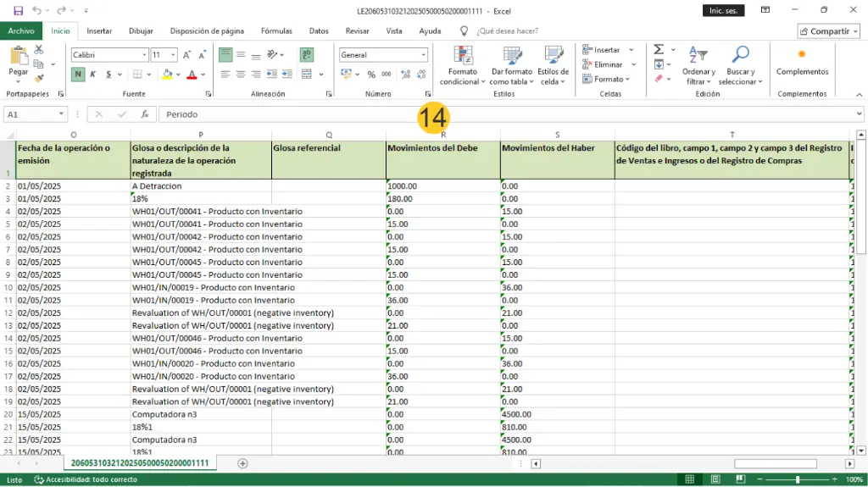
Task: Expand the Name Box dropdown arrow
Action: point(62,114)
